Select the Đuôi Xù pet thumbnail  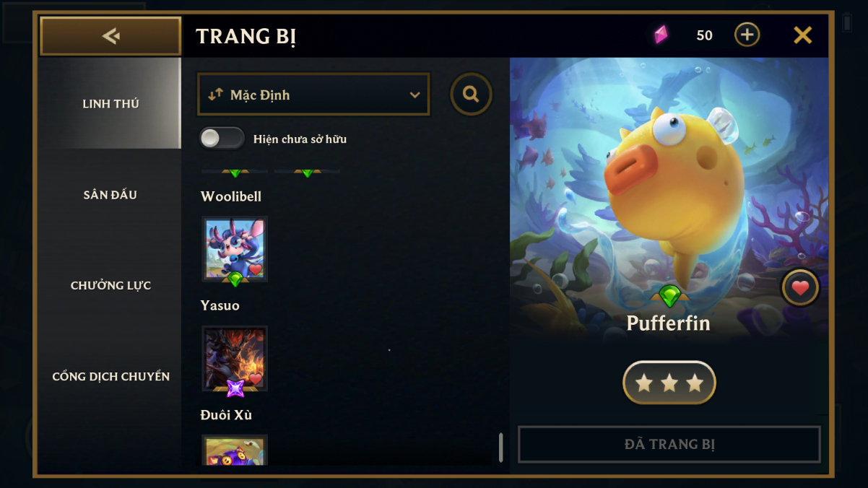[235, 450]
